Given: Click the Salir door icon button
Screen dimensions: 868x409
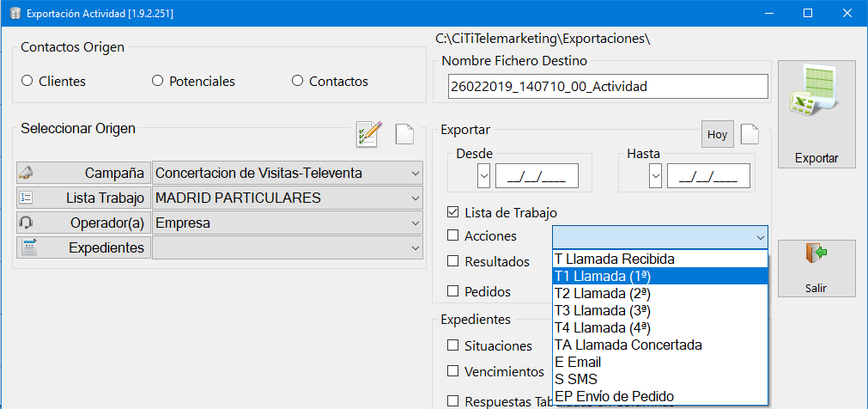Looking at the screenshot, I should pos(816,269).
